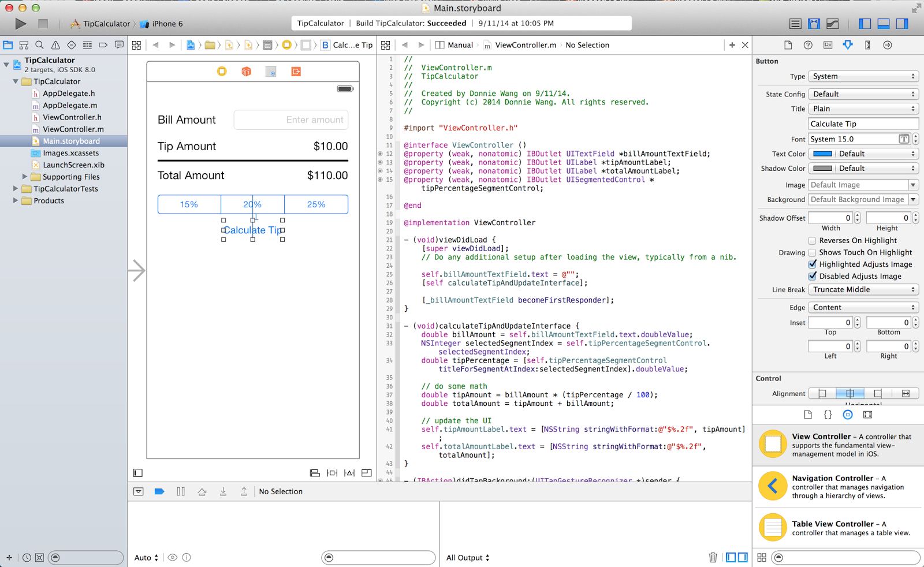Screen dimensions: 924x567
Task: Switch to the Assistant editor
Action: (814, 24)
